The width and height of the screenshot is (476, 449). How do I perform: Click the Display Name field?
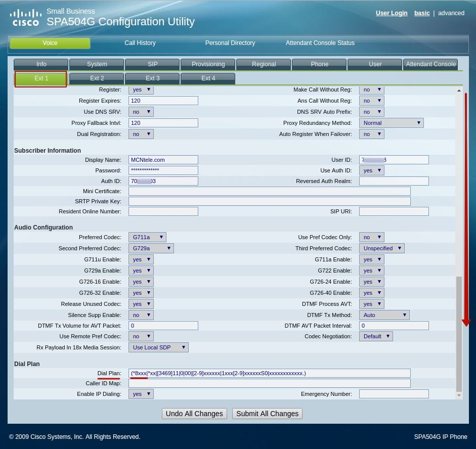[163, 160]
